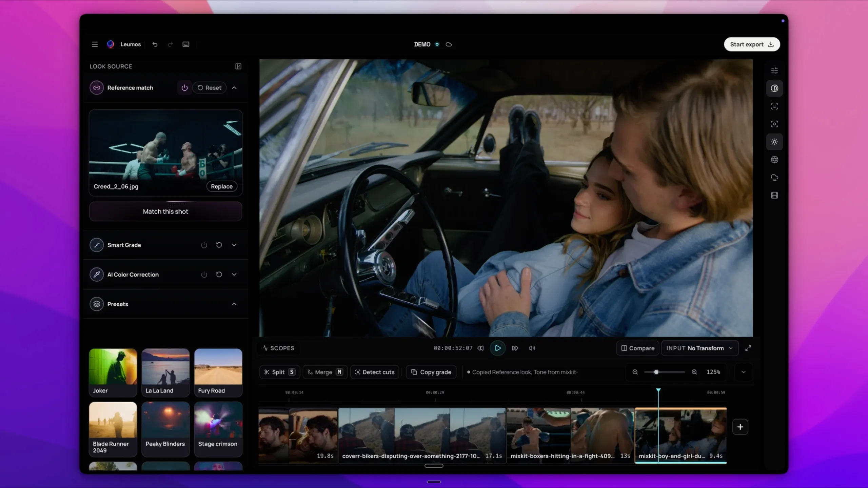
Task: Click the Presets layers icon
Action: [x=97, y=304]
